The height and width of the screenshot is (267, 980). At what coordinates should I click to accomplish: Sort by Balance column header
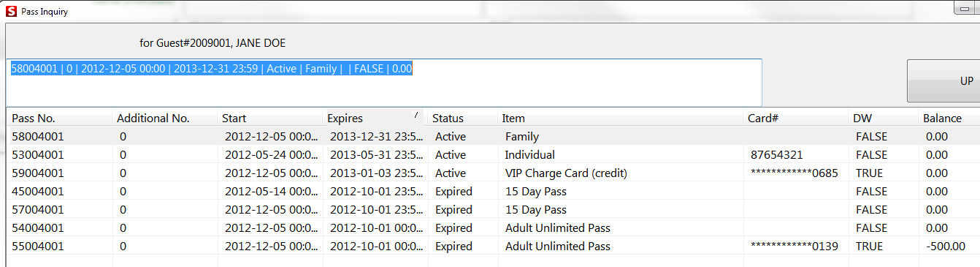tap(949, 118)
